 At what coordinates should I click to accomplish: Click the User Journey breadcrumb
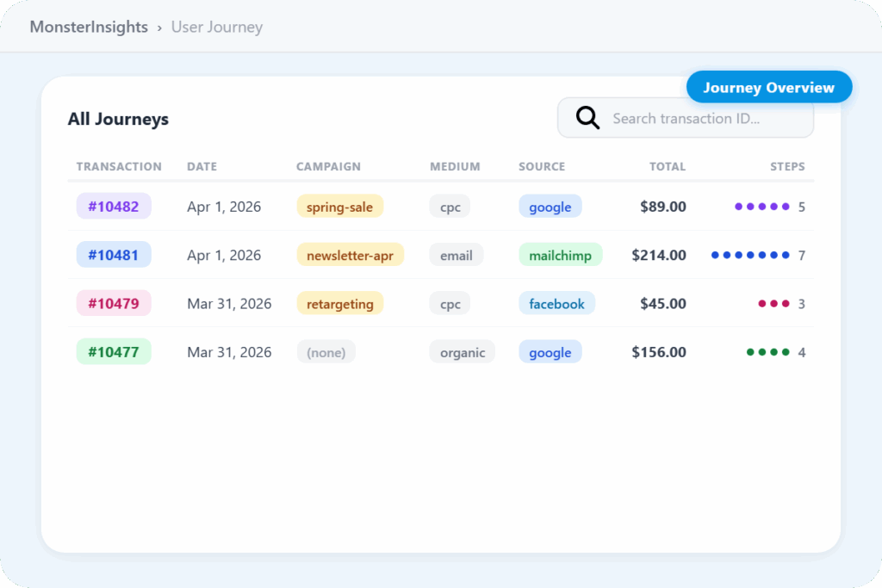[216, 27]
